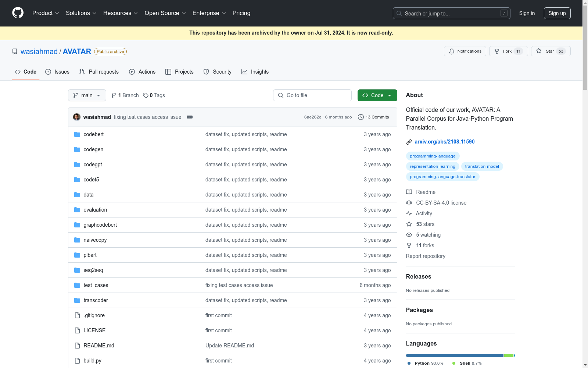
Task: Switch to the Actions tab
Action: tap(142, 72)
